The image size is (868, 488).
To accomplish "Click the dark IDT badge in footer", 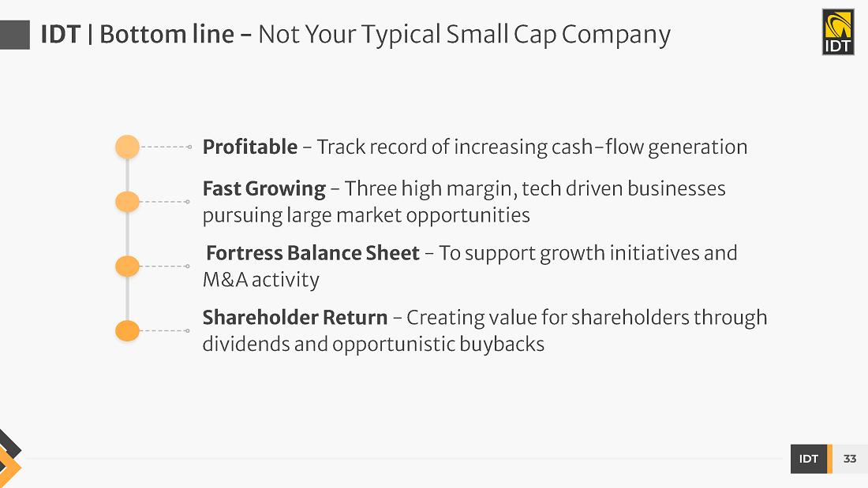I will tap(808, 459).
